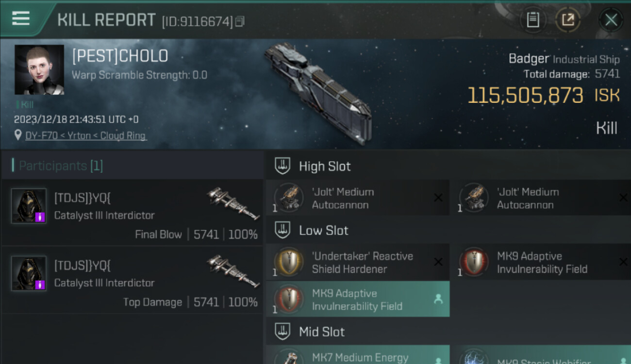Open Final Blow participant [TDJS]}YQ{ portrait
This screenshot has height=364, width=631.
[29, 206]
